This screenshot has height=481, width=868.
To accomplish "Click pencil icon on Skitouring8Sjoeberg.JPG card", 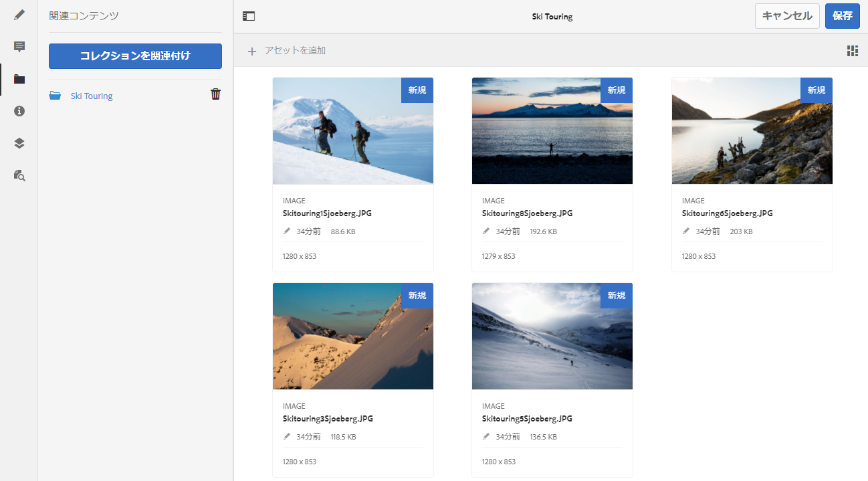I will [486, 231].
